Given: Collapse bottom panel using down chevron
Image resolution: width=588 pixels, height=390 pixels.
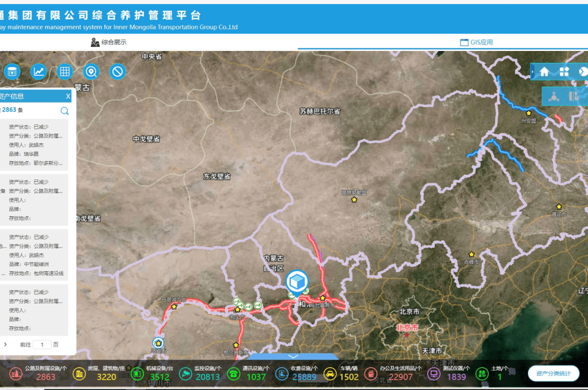Looking at the screenshot, I should 293,357.
